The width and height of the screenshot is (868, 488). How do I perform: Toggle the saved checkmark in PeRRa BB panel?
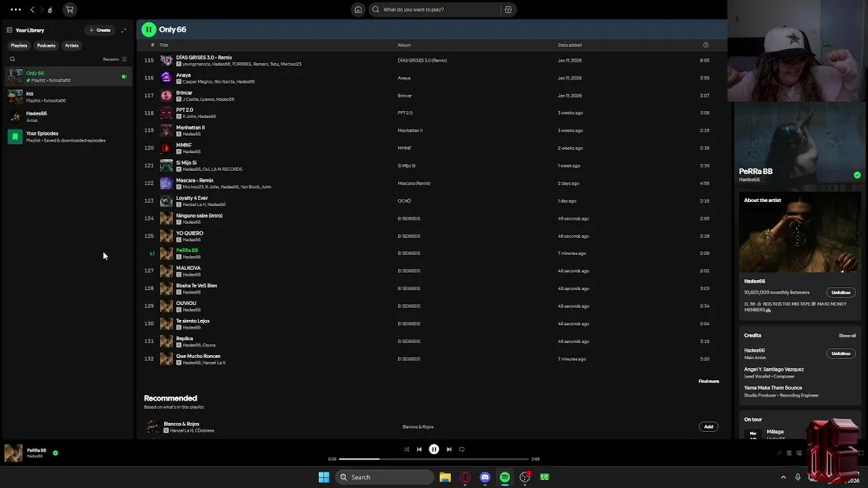click(x=857, y=175)
